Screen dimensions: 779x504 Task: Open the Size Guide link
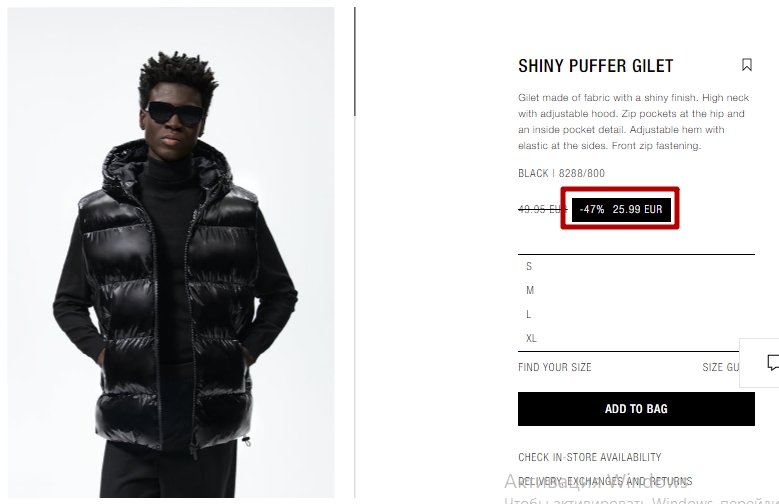coord(721,367)
